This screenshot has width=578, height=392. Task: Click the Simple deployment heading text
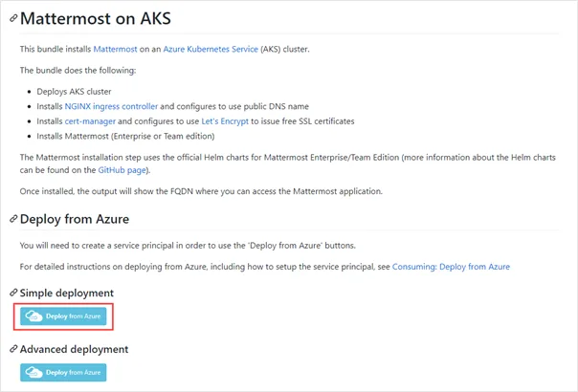point(67,293)
